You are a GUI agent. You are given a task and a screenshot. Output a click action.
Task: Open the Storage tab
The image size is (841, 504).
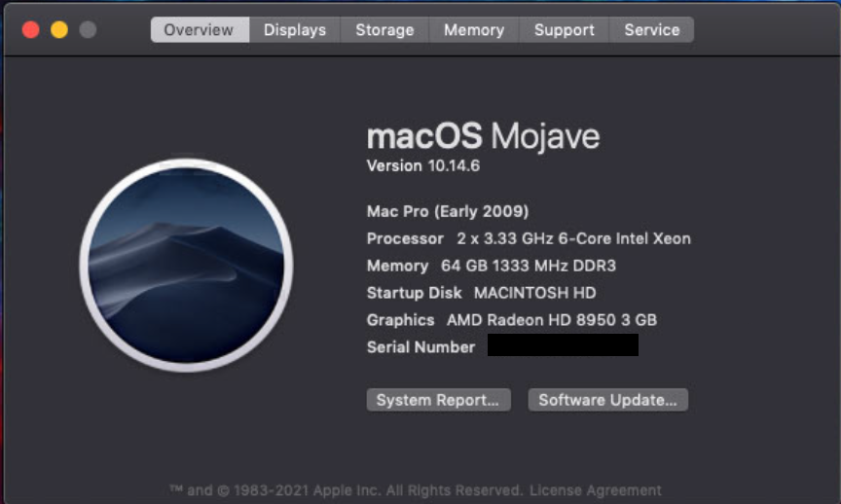pyautogui.click(x=384, y=29)
